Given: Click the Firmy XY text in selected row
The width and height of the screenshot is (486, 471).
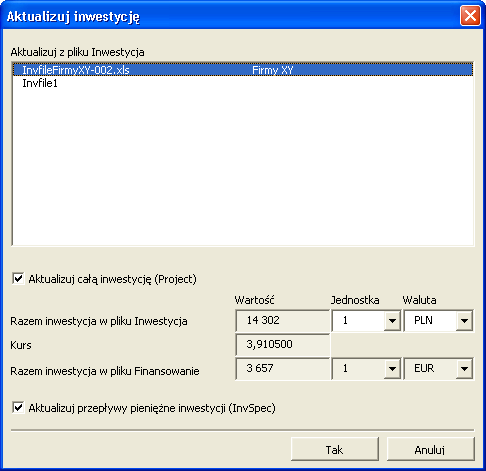Looking at the screenshot, I should 273,70.
